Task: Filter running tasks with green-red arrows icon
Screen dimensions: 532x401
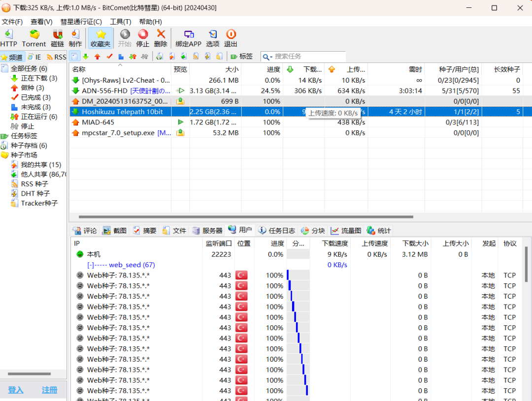Action: 133,56
